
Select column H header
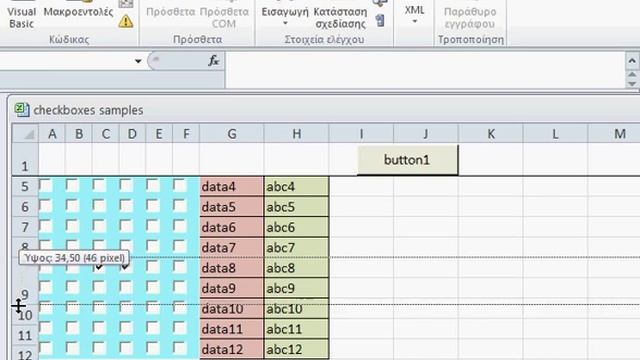[x=296, y=133]
